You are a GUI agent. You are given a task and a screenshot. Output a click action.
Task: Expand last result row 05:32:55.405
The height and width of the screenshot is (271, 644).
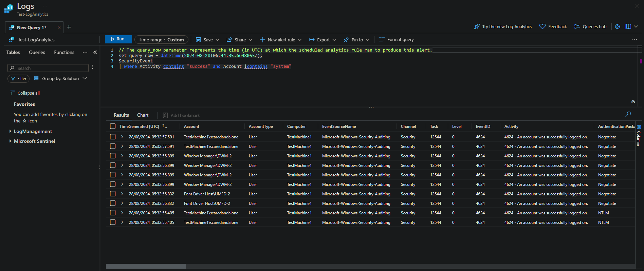(x=122, y=222)
